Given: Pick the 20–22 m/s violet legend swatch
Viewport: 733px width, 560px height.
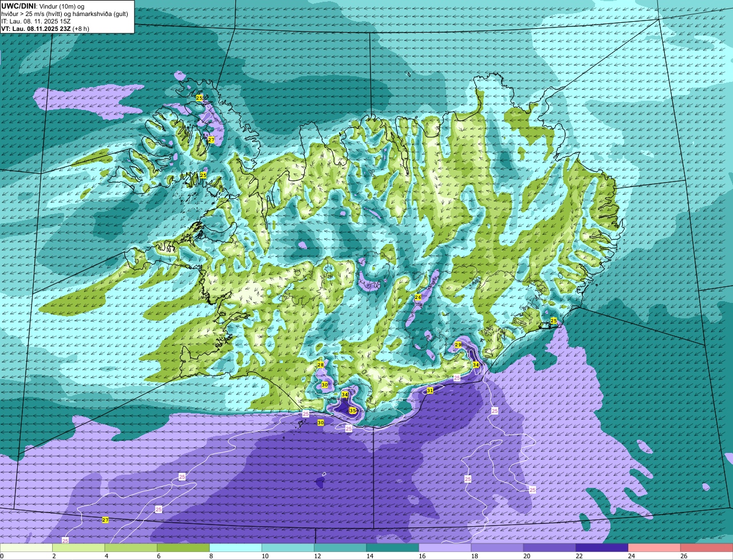Looking at the screenshot, I should click(x=550, y=548).
